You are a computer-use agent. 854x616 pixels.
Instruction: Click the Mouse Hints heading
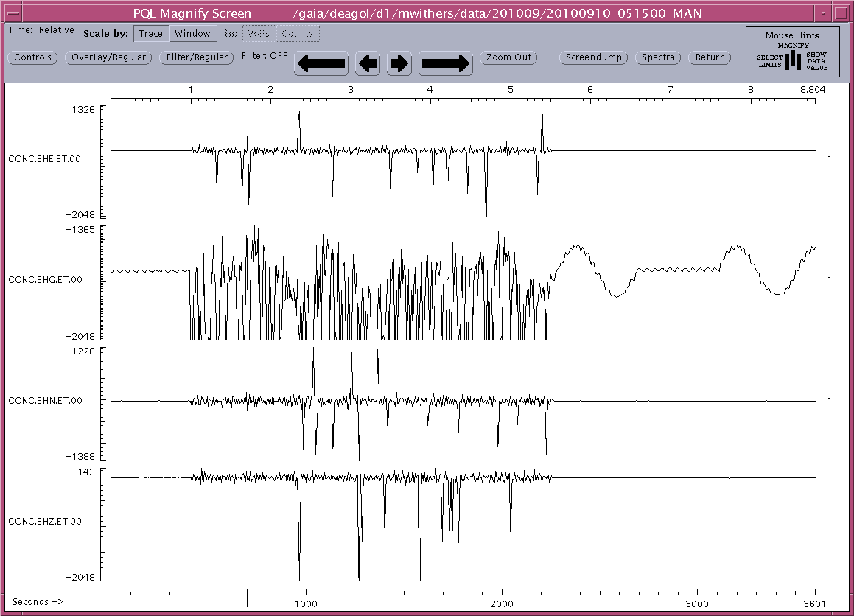click(x=792, y=35)
